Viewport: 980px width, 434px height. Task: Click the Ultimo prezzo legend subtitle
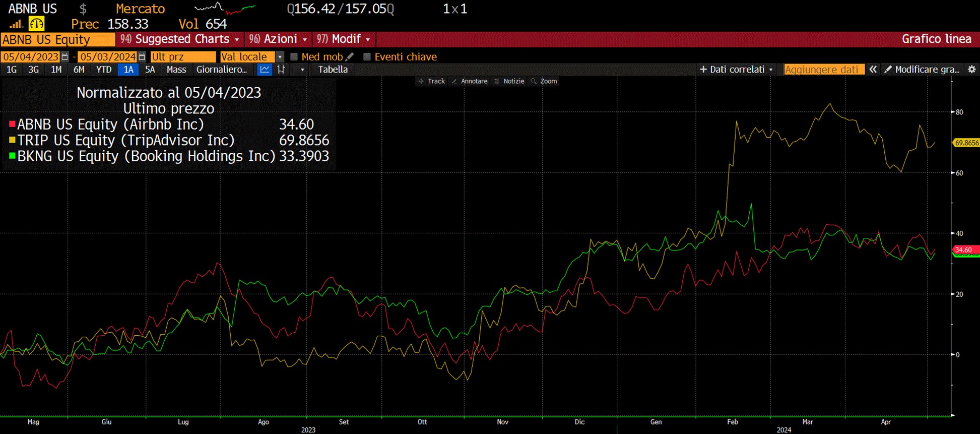[x=169, y=108]
